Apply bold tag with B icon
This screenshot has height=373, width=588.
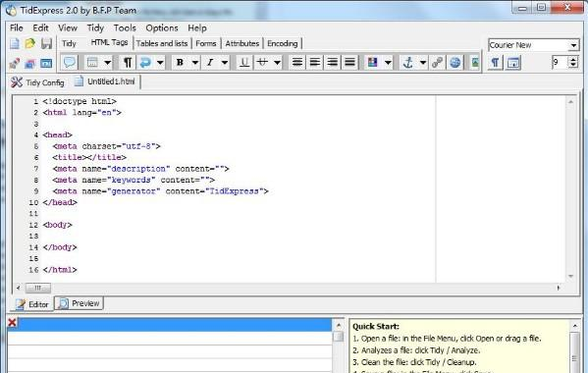180,62
